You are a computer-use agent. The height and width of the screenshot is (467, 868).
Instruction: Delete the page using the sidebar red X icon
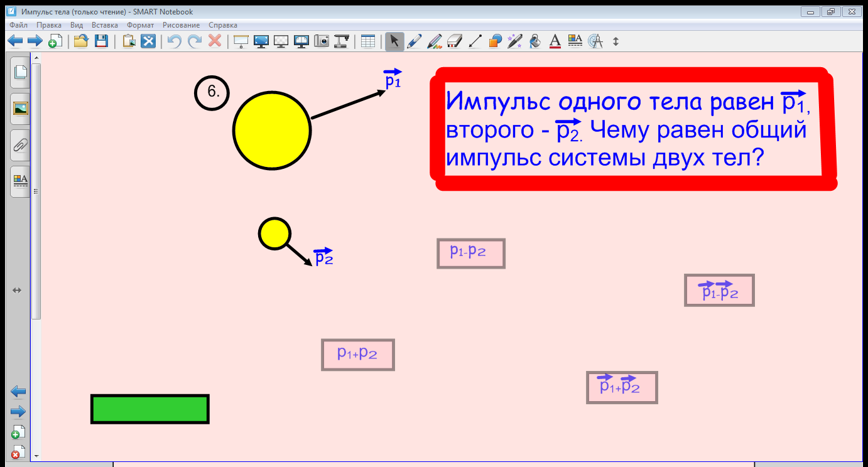coord(18,452)
